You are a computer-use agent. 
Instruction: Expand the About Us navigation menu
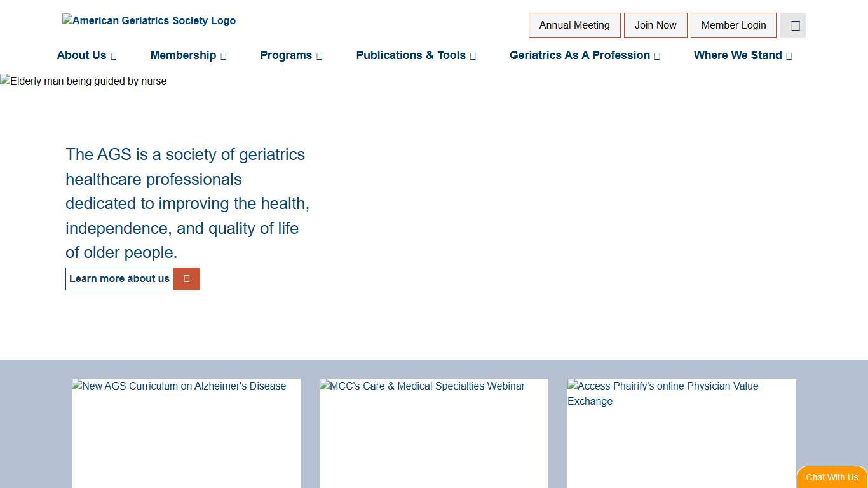click(81, 56)
